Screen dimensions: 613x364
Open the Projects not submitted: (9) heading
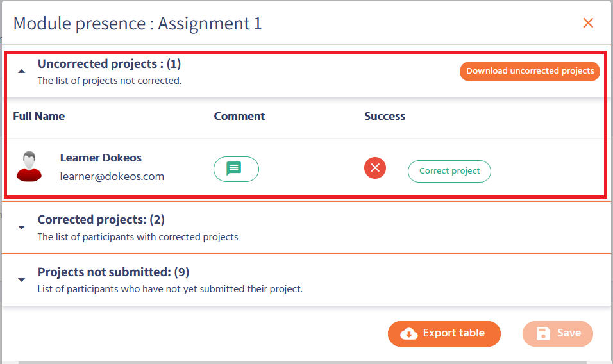pyautogui.click(x=113, y=272)
